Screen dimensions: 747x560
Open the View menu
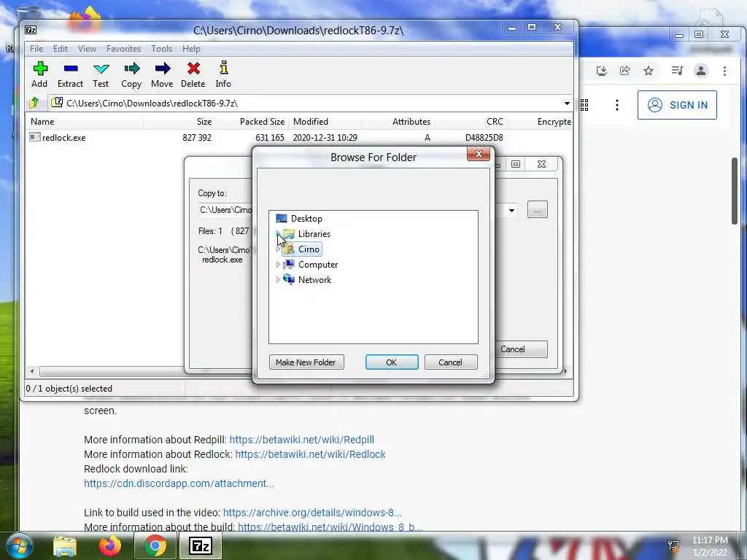88,49
